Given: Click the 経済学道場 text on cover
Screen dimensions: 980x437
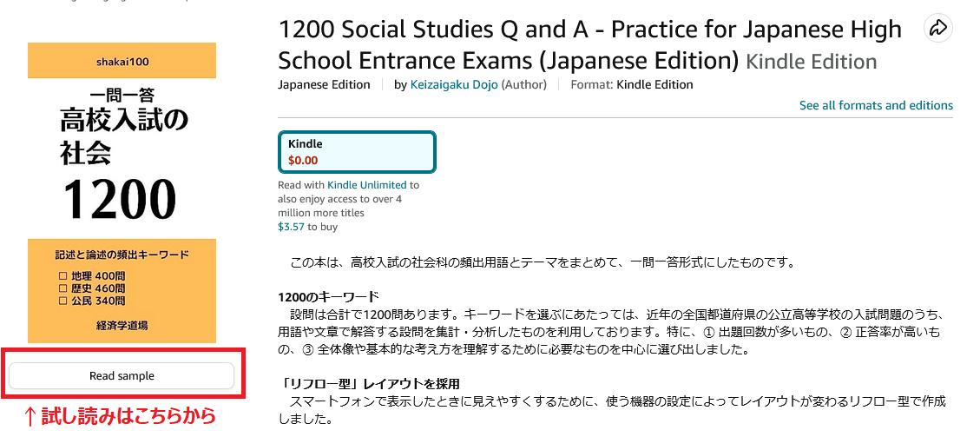Looking at the screenshot, I should point(122,325).
